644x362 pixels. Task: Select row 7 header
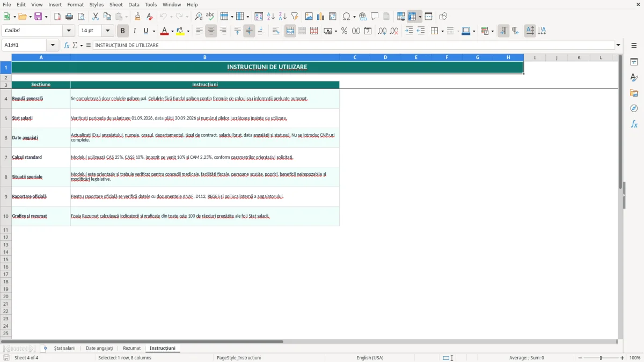tap(6, 158)
